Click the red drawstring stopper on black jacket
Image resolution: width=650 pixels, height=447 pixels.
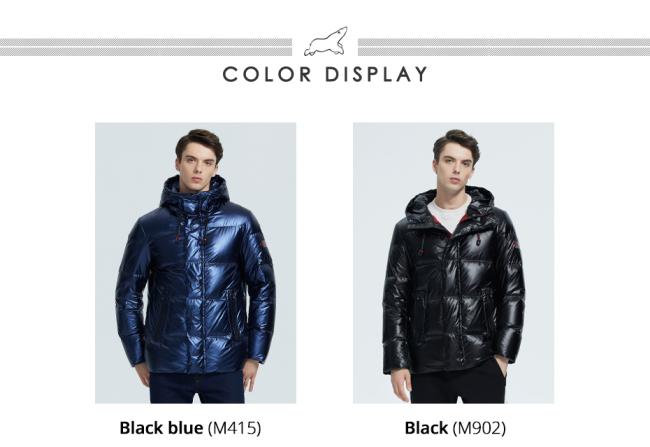click(x=477, y=242)
